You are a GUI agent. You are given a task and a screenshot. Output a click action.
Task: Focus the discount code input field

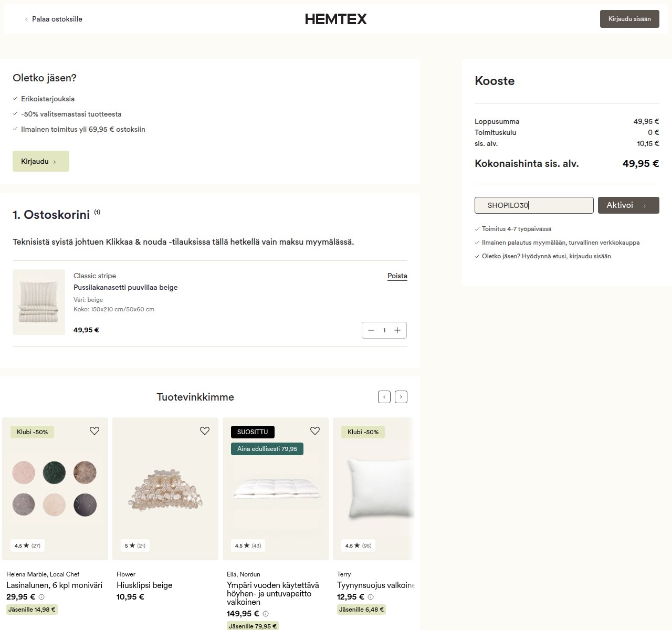[534, 205]
